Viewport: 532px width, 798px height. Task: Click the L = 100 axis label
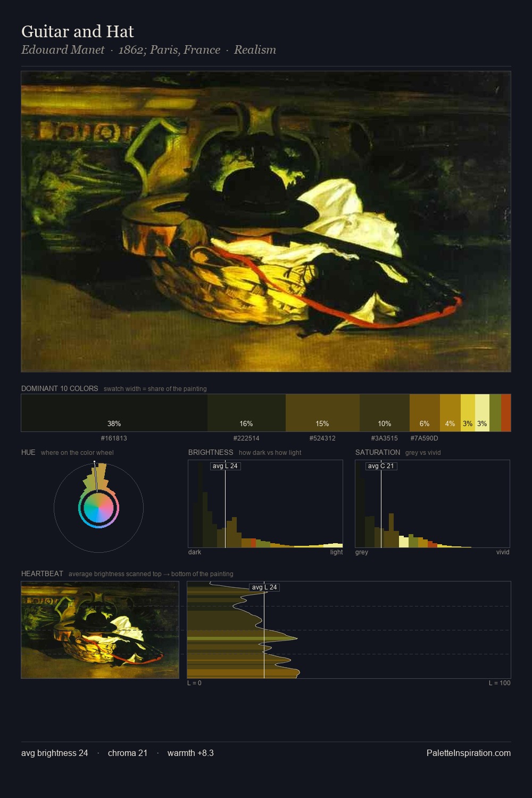pyautogui.click(x=500, y=683)
